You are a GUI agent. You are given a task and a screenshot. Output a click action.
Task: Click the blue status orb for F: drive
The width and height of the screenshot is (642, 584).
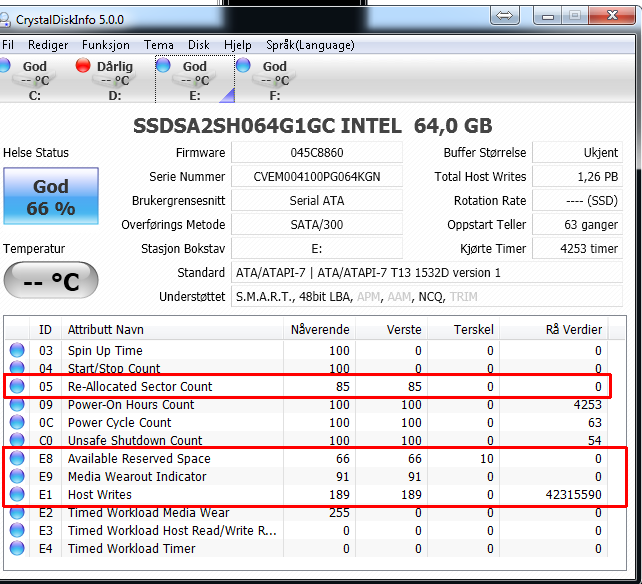tap(243, 65)
